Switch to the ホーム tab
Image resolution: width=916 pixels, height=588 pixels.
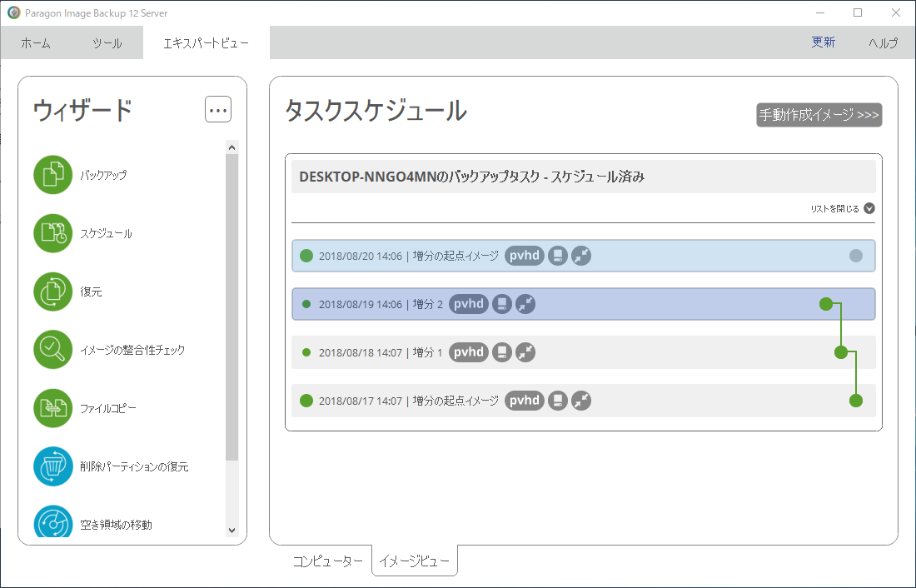36,43
